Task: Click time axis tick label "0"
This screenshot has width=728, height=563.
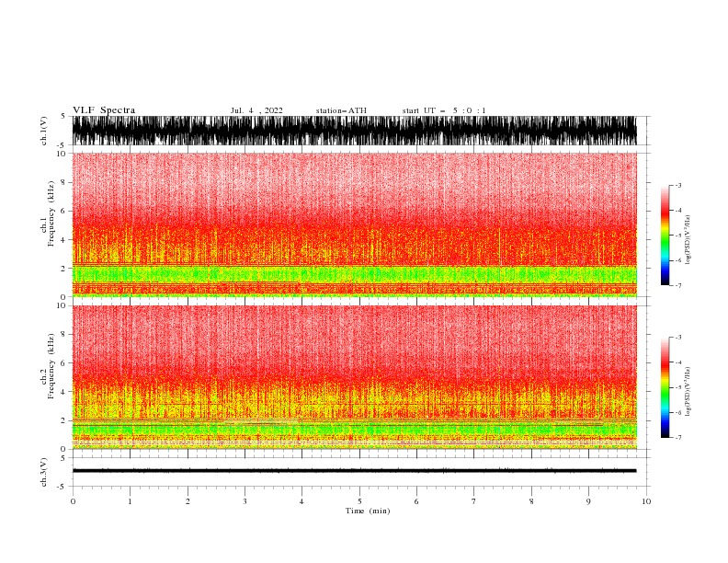Action: tap(73, 501)
